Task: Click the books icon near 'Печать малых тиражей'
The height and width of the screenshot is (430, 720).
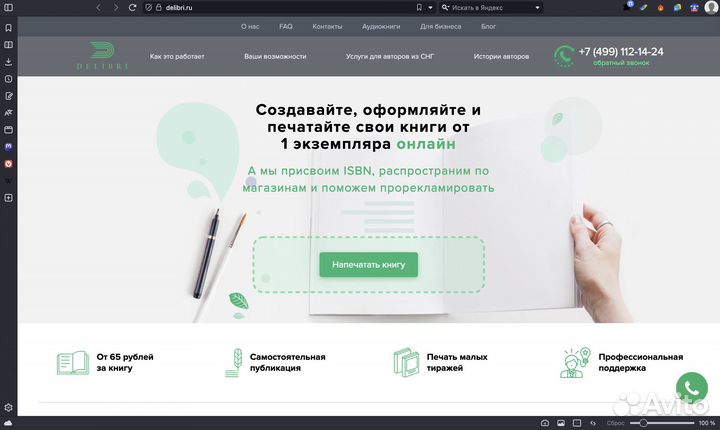Action: [x=406, y=362]
